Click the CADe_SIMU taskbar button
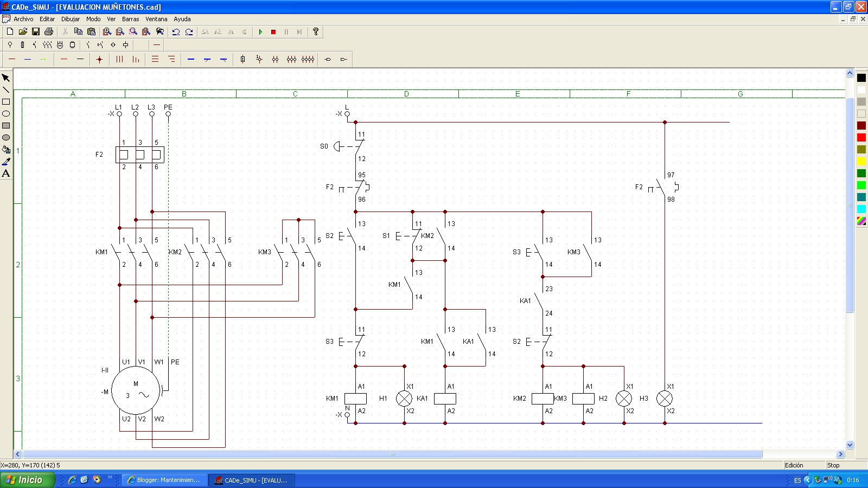The width and height of the screenshot is (868, 488). pyautogui.click(x=252, y=480)
